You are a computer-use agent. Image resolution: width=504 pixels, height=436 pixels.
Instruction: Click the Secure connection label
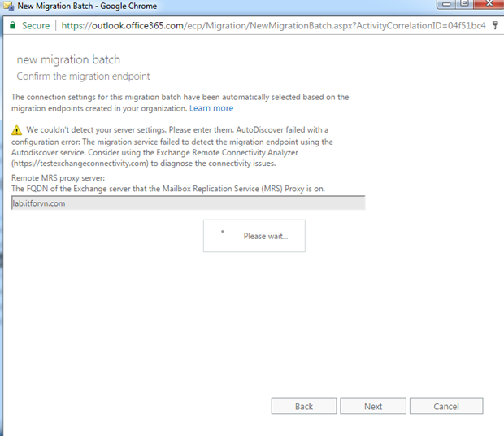click(35, 25)
